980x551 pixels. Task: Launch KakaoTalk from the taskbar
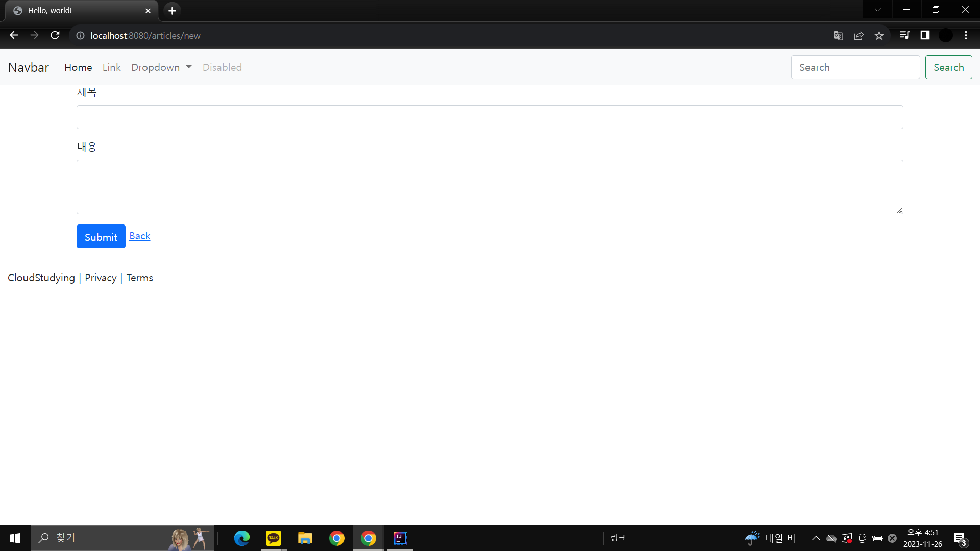point(274,538)
